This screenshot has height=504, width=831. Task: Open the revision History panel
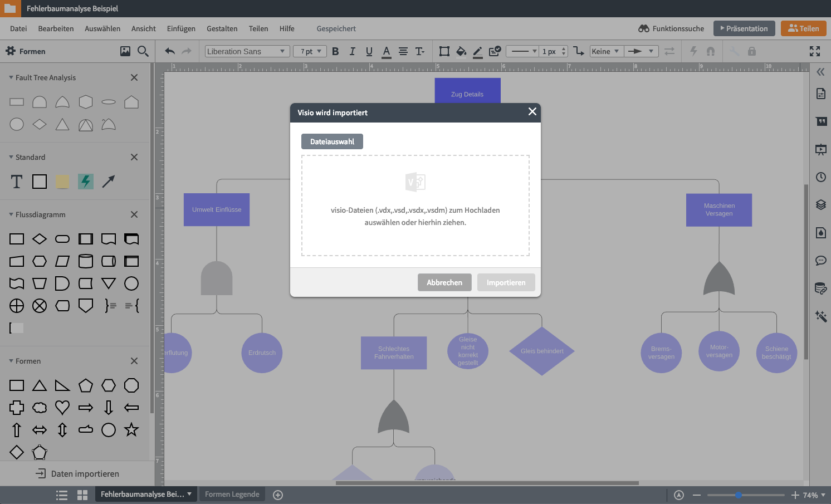pos(821,177)
